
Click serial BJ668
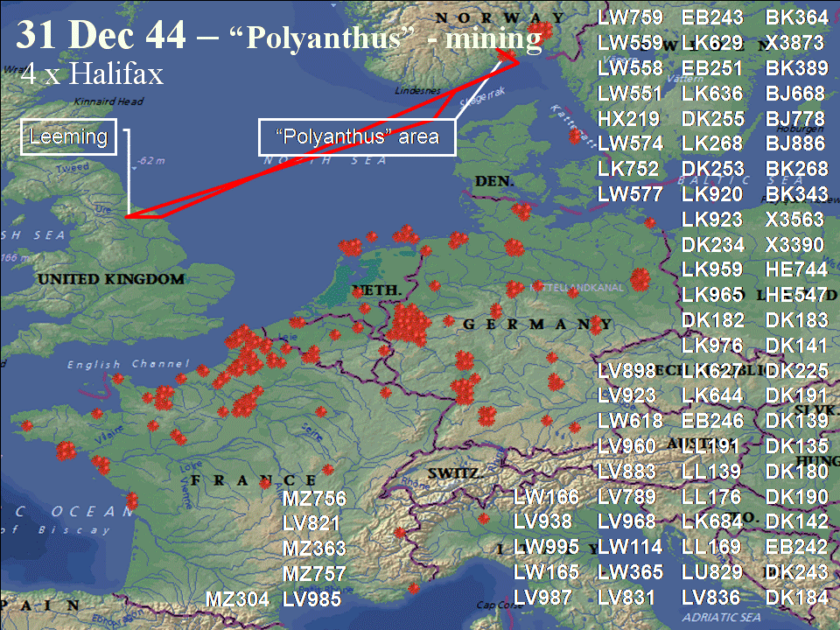pyautogui.click(x=795, y=94)
